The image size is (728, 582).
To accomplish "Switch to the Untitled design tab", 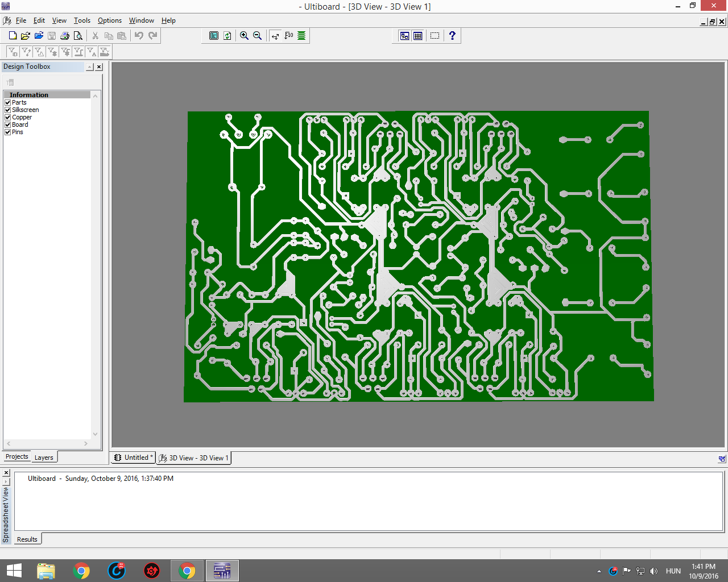I will 134,458.
